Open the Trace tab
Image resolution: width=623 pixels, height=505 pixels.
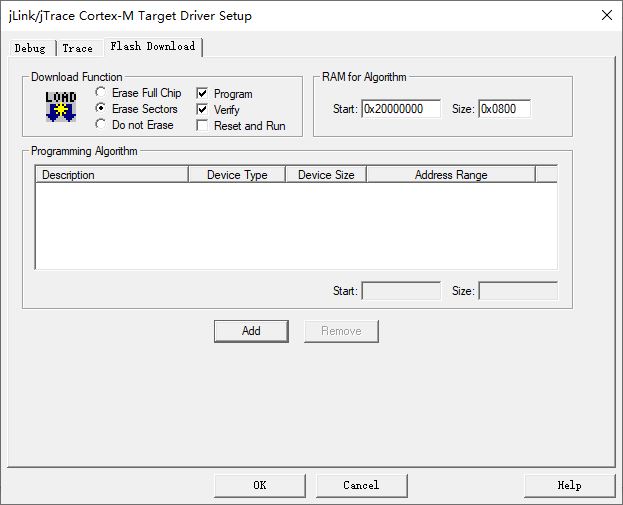(x=78, y=48)
